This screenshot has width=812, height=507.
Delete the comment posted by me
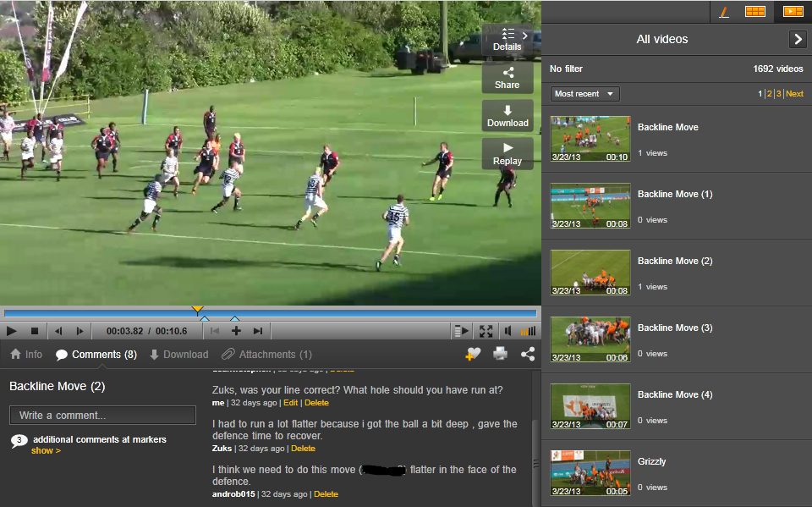tap(316, 403)
